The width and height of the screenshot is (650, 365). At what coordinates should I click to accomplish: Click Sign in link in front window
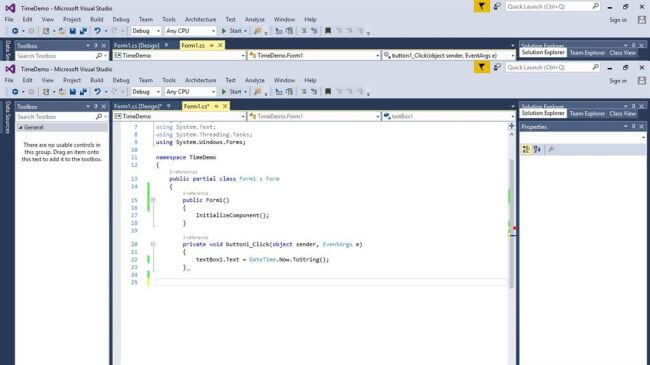618,81
